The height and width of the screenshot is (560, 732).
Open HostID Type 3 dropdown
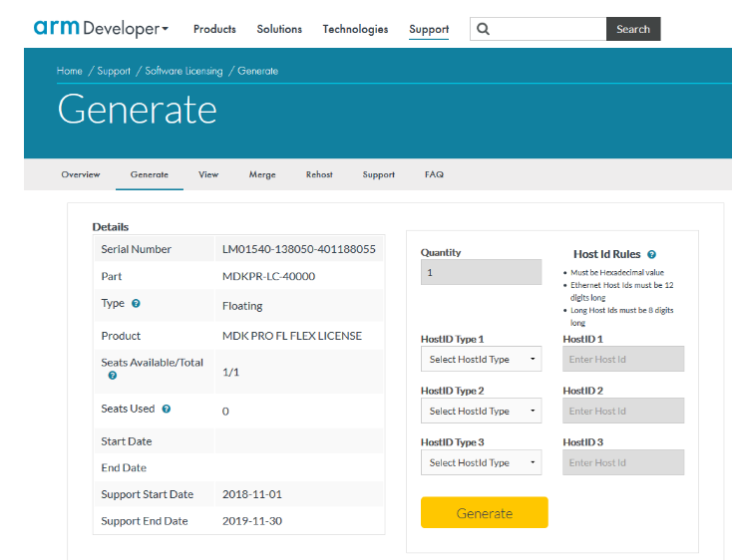pos(482,462)
